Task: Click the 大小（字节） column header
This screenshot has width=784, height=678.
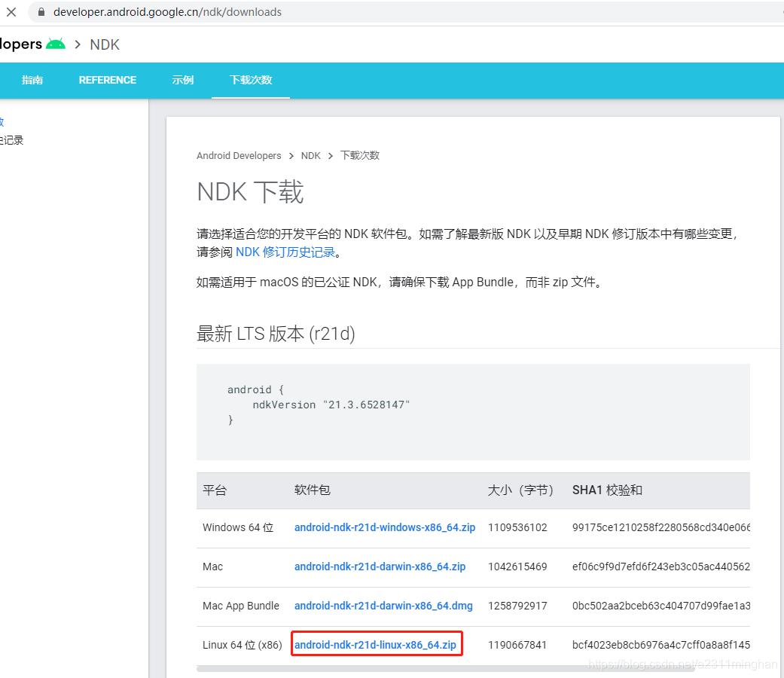Action: click(520, 490)
